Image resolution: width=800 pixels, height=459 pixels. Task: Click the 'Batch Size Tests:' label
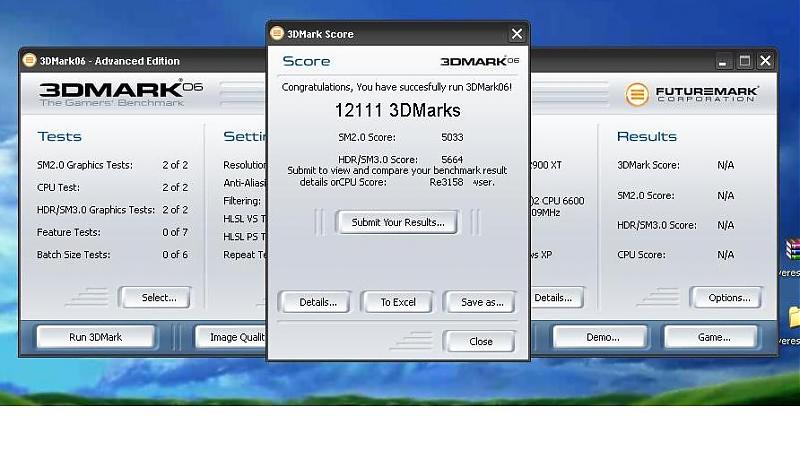click(73, 255)
